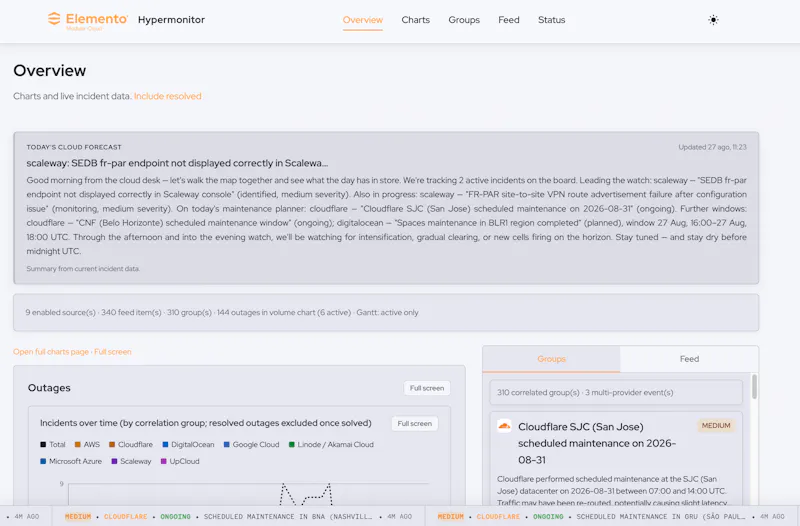
Task: Open the Charts nav tab
Action: click(415, 20)
